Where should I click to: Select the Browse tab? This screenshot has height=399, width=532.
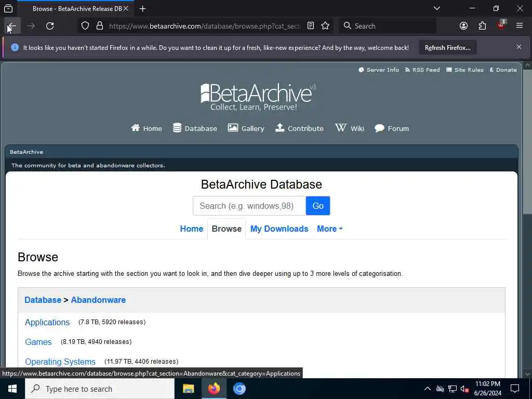pyautogui.click(x=227, y=229)
